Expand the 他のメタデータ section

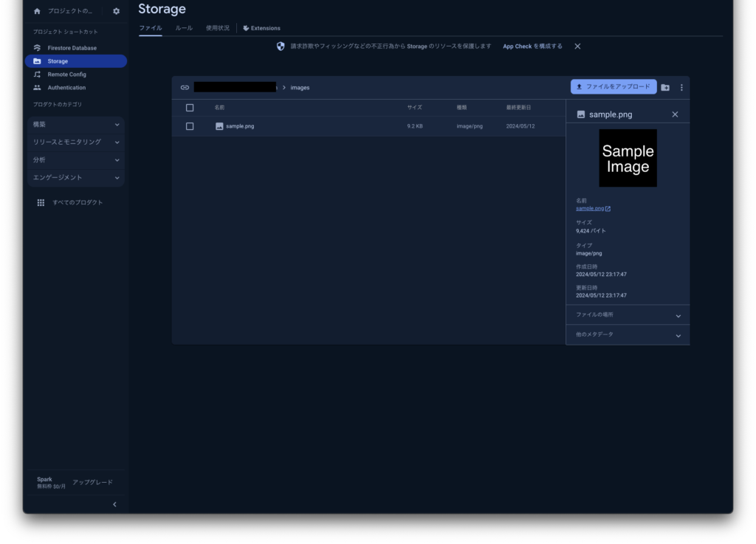coord(628,335)
